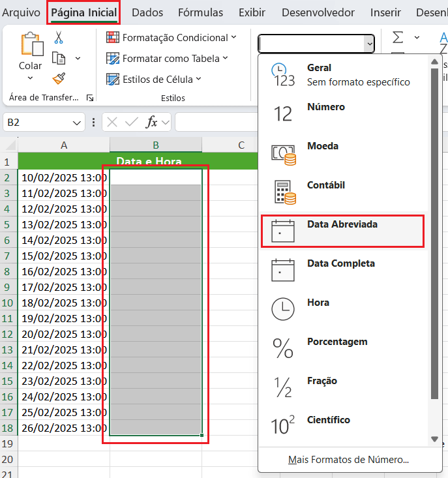Expand the Formatar como Tabela menu

(x=167, y=59)
